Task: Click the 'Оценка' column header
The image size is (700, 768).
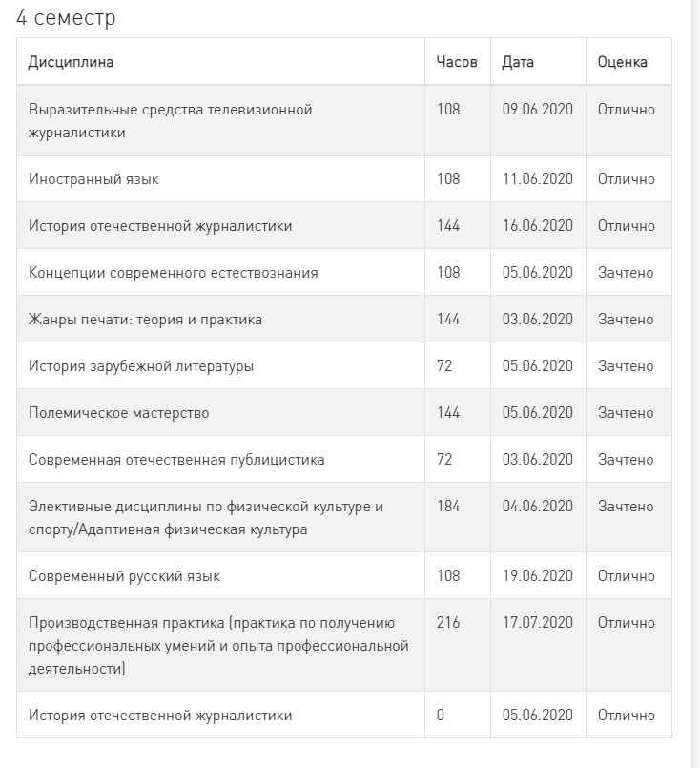Action: click(x=622, y=62)
